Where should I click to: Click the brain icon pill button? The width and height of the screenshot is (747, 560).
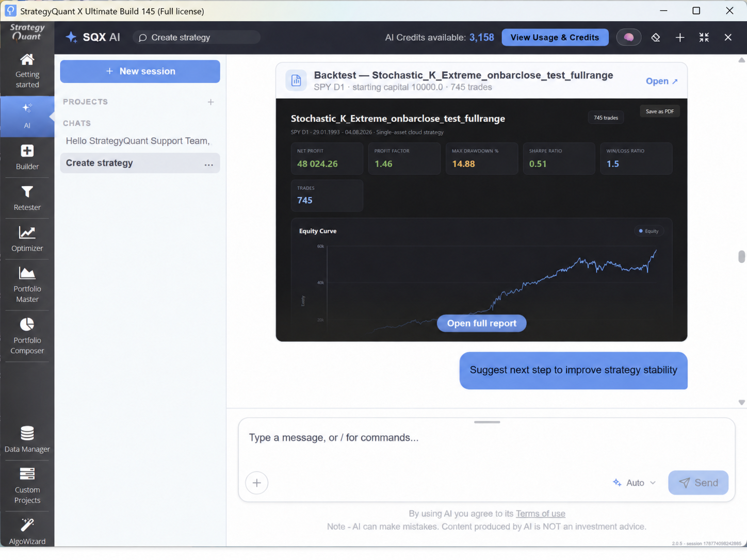tap(629, 38)
